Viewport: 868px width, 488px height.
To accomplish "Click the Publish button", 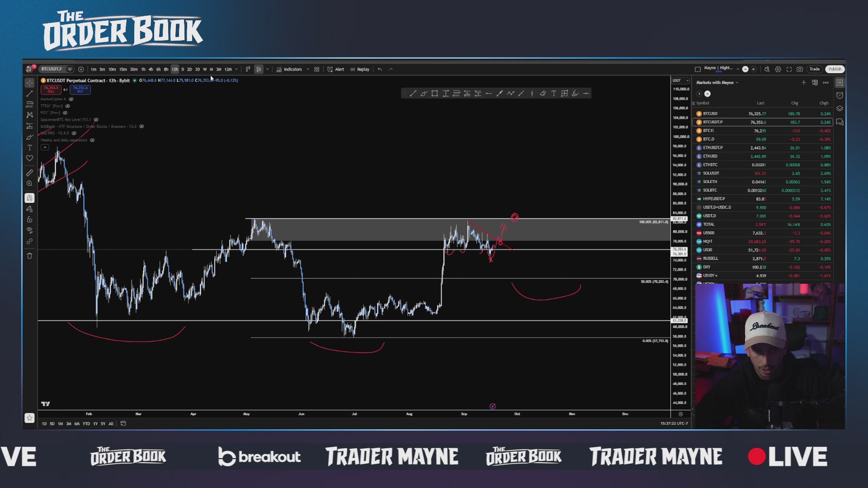I will 835,69.
